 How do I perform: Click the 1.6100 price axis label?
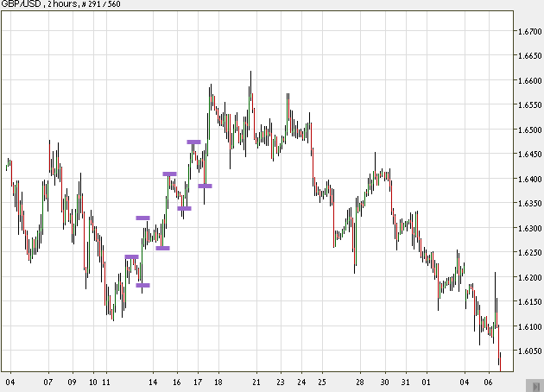pyautogui.click(x=530, y=326)
